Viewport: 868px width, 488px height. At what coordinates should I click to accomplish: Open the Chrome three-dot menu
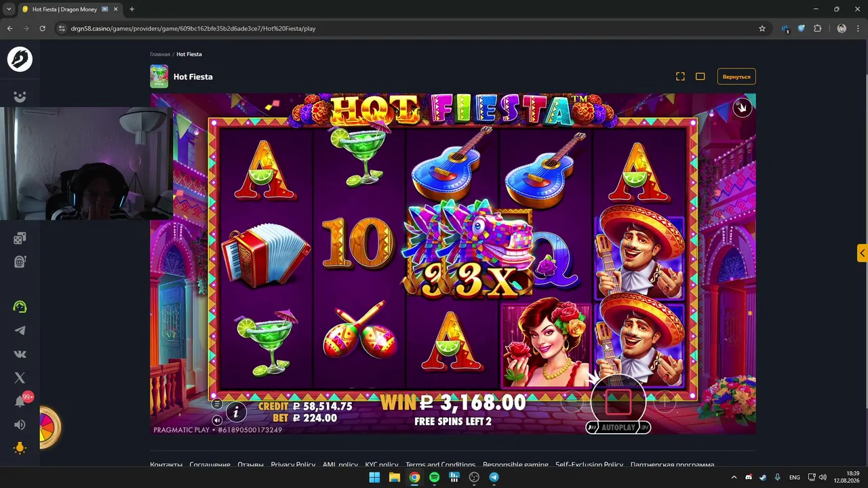pos(858,28)
